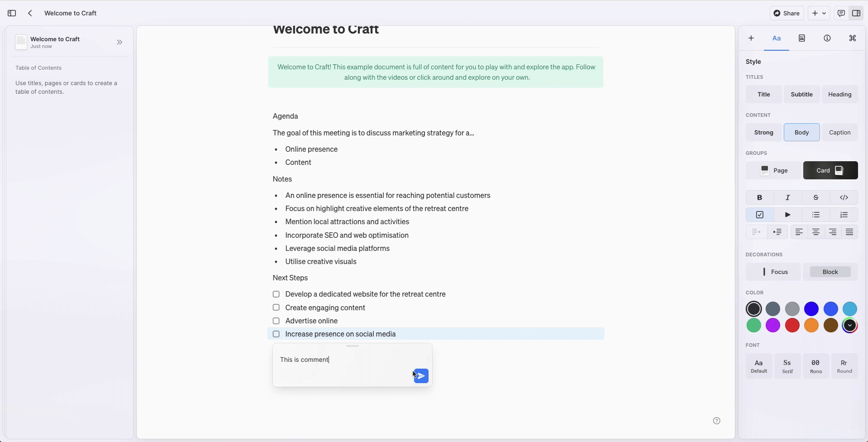This screenshot has height=442, width=868.
Task: Send the comment with the blue arrow button
Action: (421, 376)
